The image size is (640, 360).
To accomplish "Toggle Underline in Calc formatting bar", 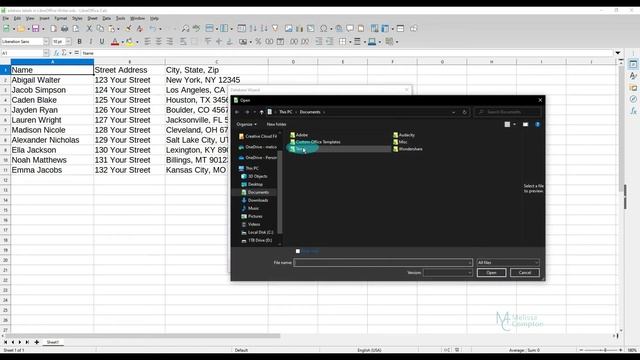I will click(x=102, y=42).
